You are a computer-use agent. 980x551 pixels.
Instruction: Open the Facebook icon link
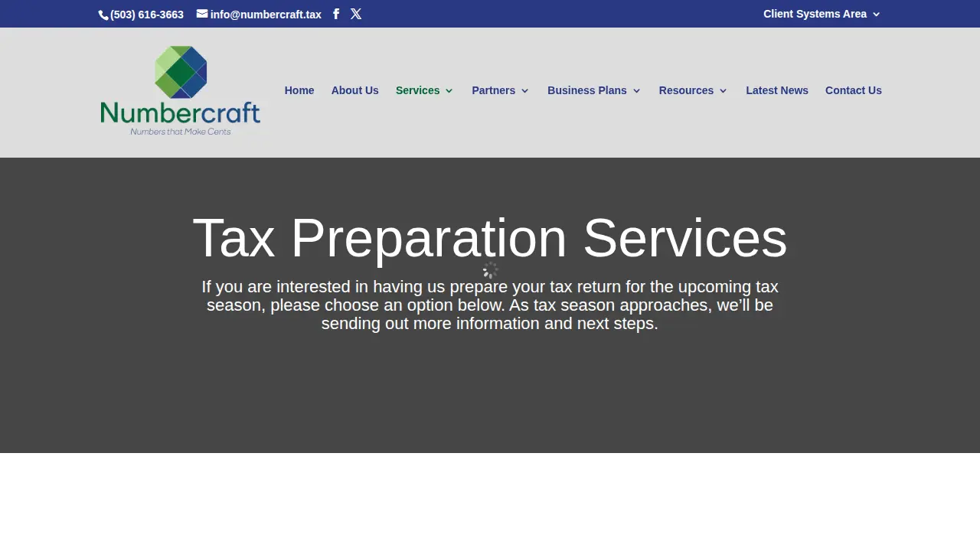[x=335, y=14]
